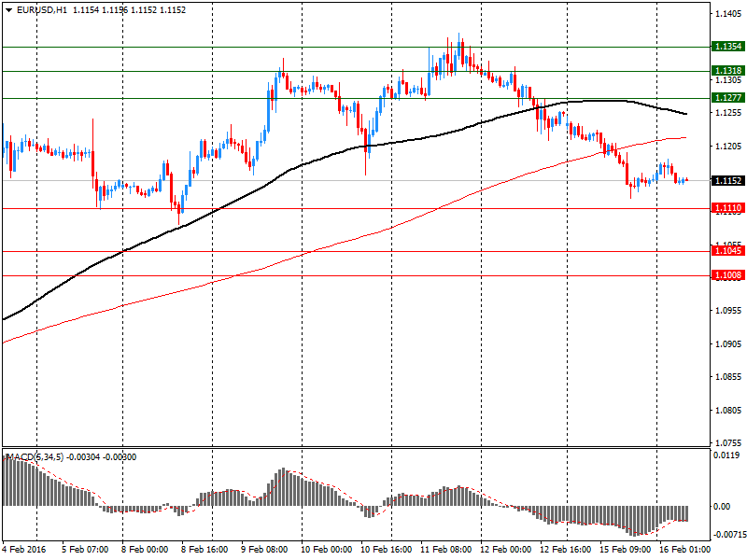Image resolution: width=747 pixels, height=560 pixels.
Task: Click the MACD(5,34,5) indicator label
Action: [x=36, y=457]
